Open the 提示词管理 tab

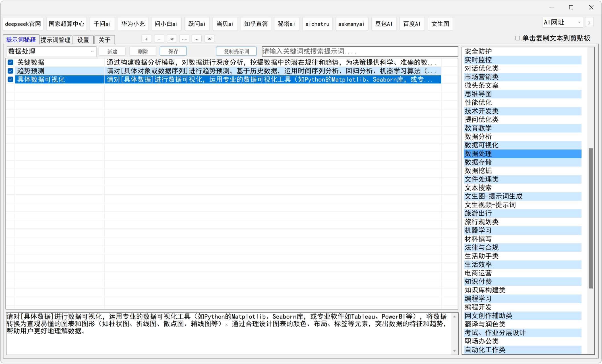tap(55, 40)
